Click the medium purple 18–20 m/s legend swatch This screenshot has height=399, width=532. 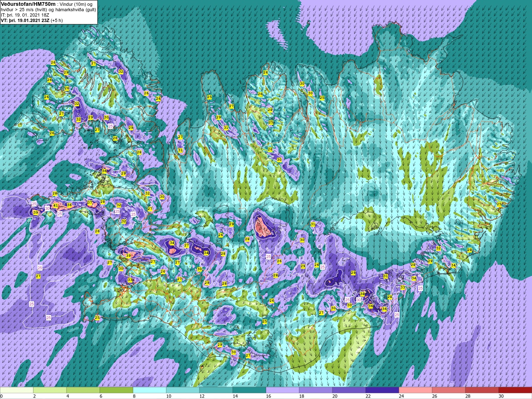coord(316,390)
